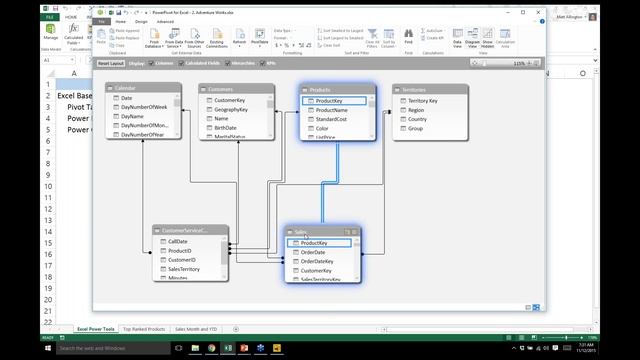This screenshot has width=640, height=360.
Task: Click PowerPivot help icon
Action: click(542, 22)
